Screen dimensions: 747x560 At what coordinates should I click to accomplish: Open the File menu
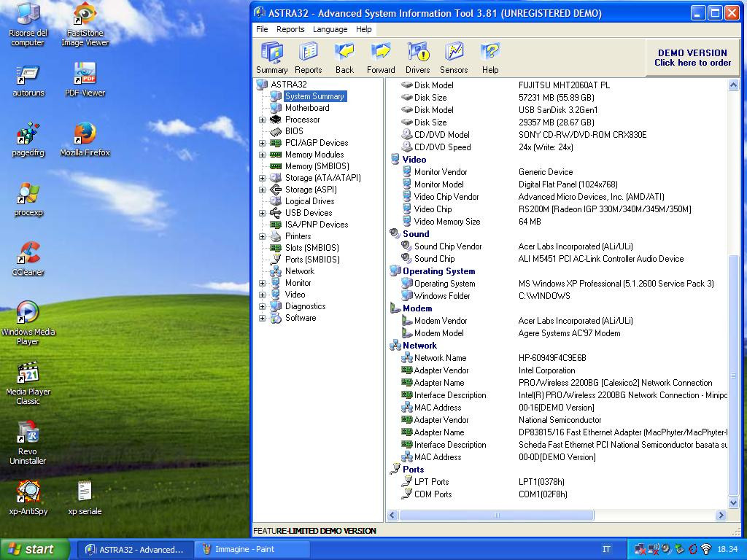(x=262, y=29)
